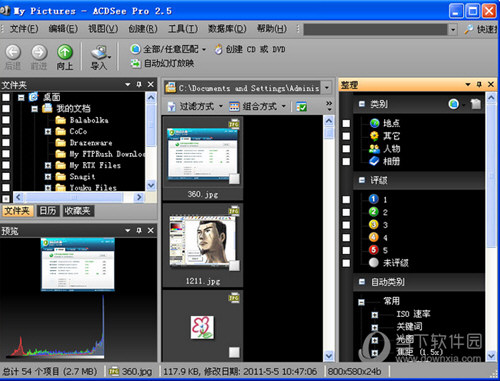Image resolution: width=500 pixels, height=381 pixels.
Task: Click thumbnail list vertical scrollbar down arrow
Action: tap(329, 356)
